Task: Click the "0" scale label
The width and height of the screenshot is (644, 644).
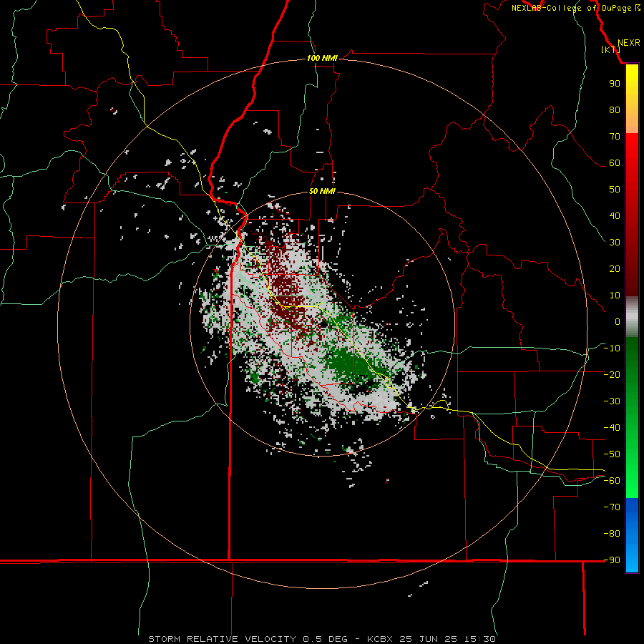Action: pyautogui.click(x=618, y=321)
